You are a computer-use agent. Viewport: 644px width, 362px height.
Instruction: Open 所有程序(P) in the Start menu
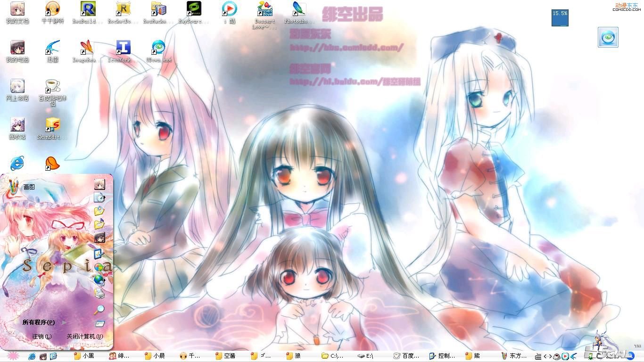(x=39, y=322)
